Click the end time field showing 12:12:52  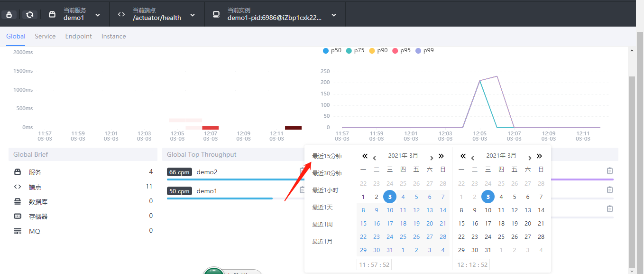[472, 265]
